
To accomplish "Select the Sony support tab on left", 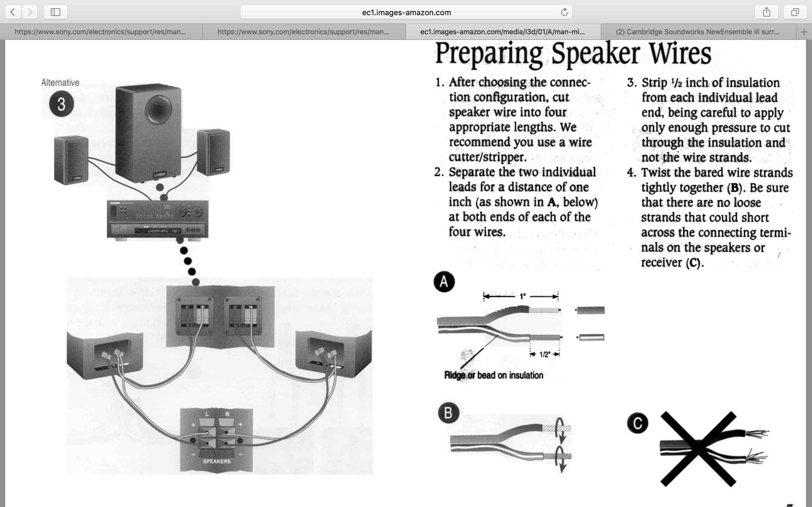I will (x=102, y=32).
